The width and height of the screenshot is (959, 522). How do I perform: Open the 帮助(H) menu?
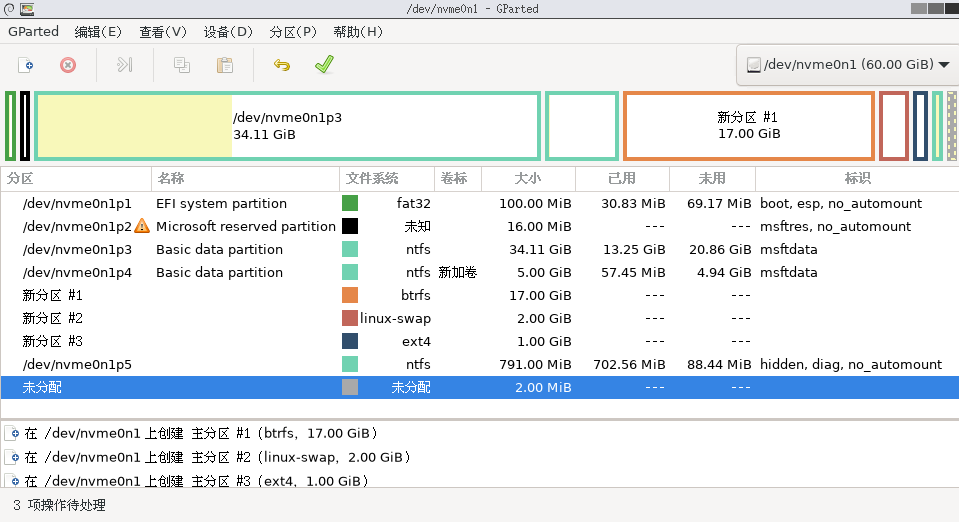pos(358,32)
